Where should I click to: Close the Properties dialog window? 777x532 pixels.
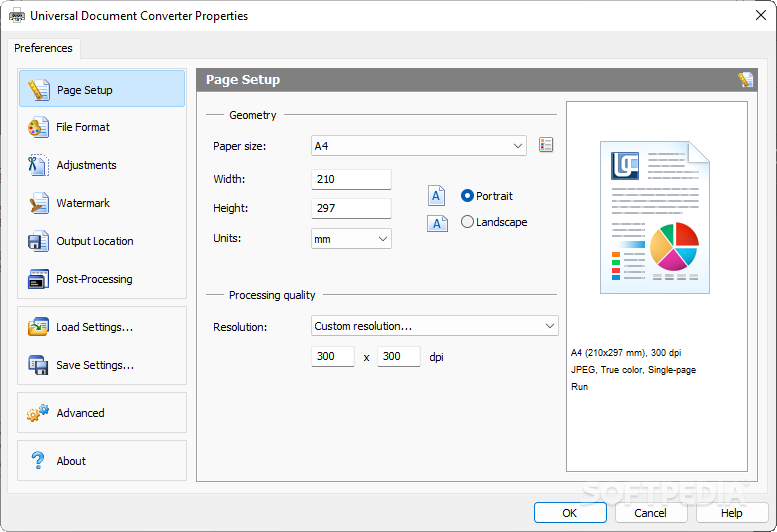click(761, 15)
